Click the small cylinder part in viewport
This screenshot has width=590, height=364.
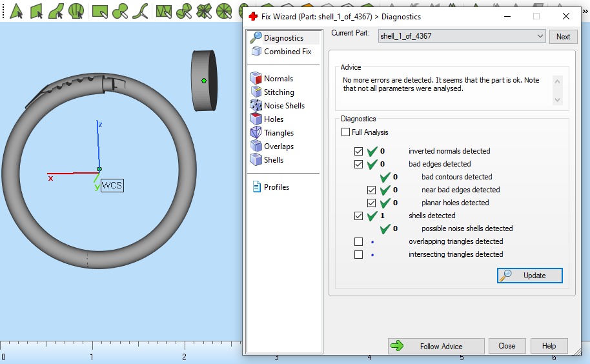[205, 81]
